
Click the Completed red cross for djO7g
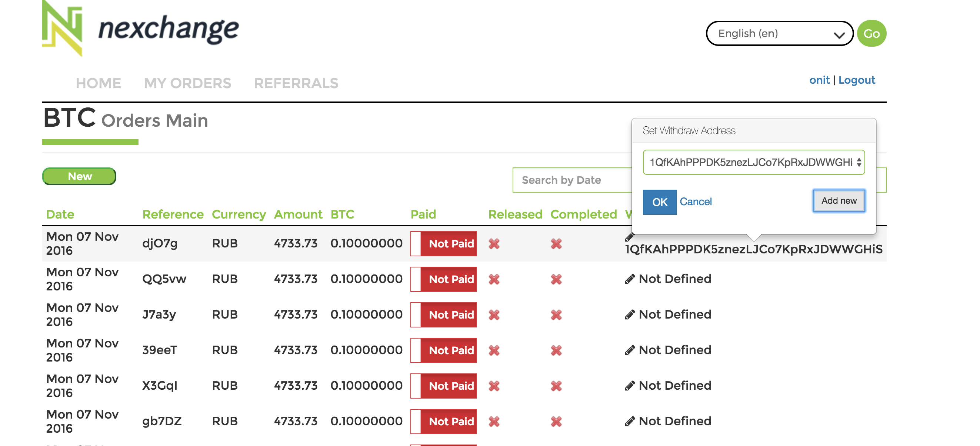click(556, 243)
